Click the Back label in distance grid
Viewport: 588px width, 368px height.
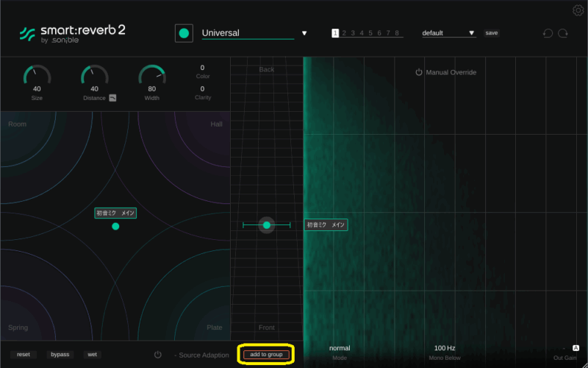click(267, 69)
